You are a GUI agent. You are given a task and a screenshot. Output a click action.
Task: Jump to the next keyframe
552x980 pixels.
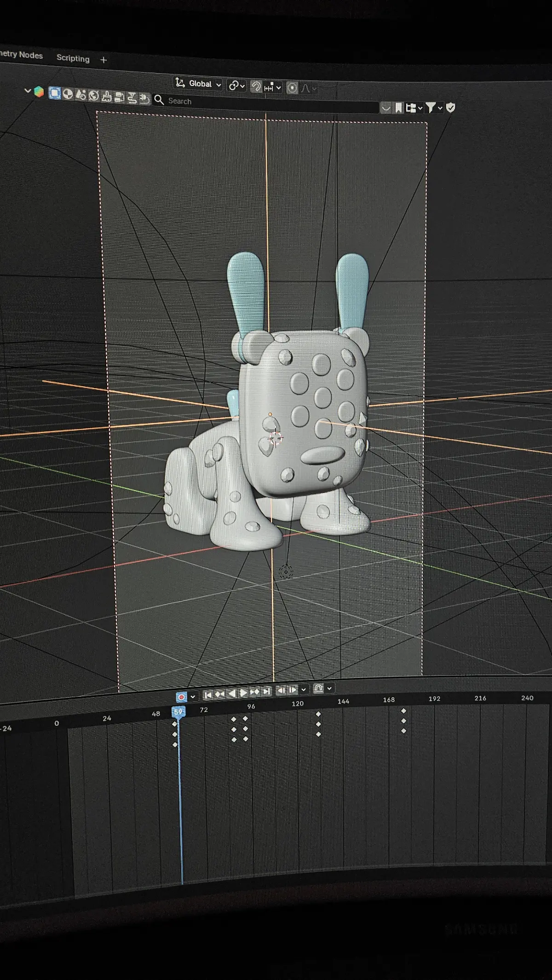pos(255,692)
